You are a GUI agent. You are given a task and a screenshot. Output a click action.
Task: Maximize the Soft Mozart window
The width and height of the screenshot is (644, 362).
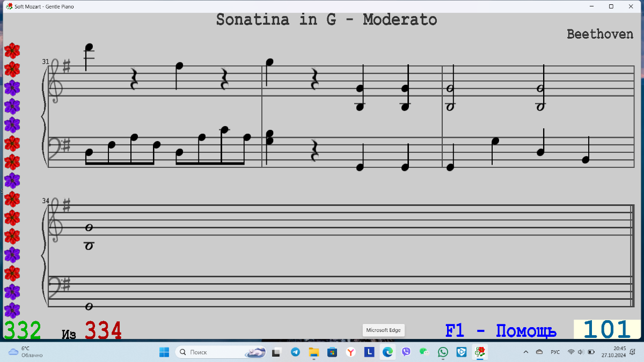[611, 6]
